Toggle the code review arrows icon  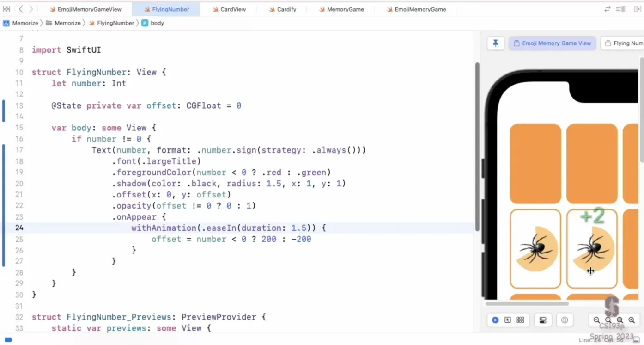point(608,9)
